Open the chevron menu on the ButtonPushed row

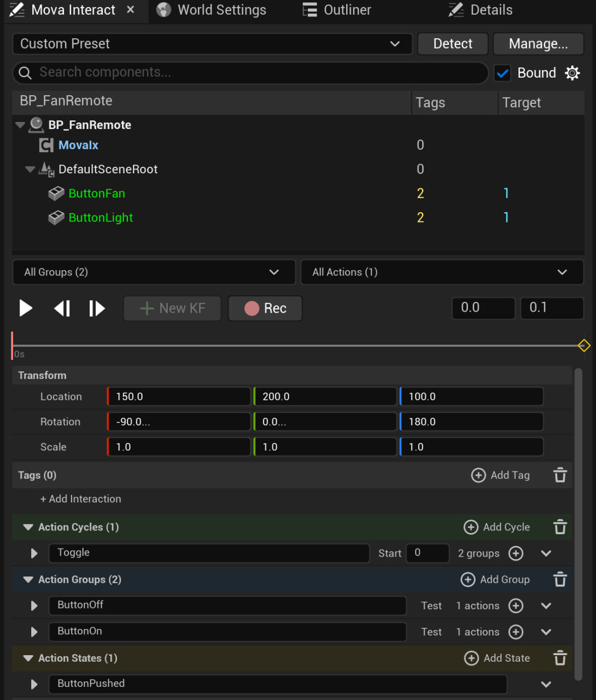click(546, 684)
